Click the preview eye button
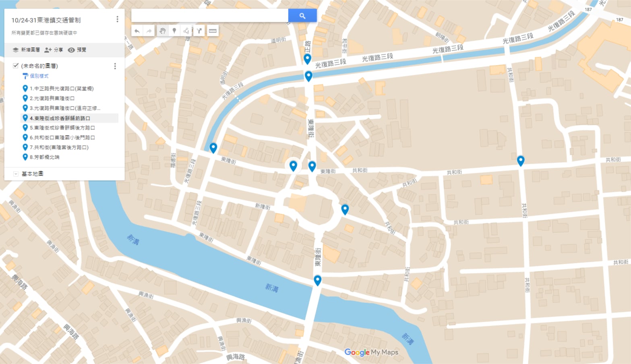The image size is (631, 364). coord(77,50)
